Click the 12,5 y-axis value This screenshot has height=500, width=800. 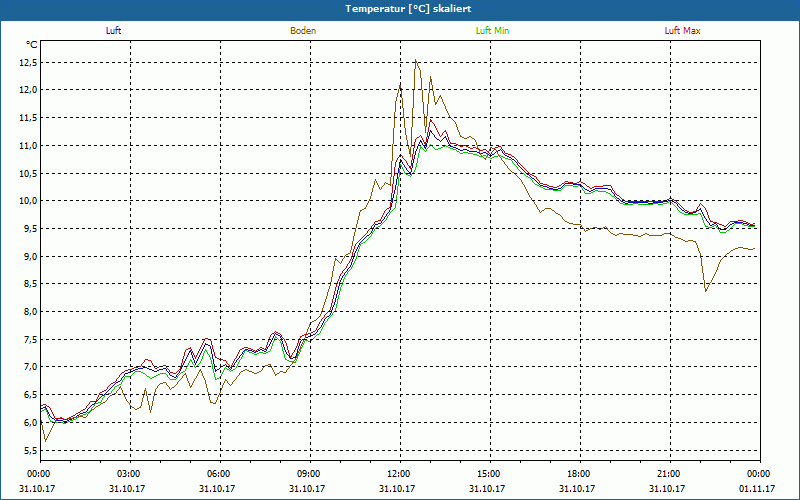click(x=28, y=63)
